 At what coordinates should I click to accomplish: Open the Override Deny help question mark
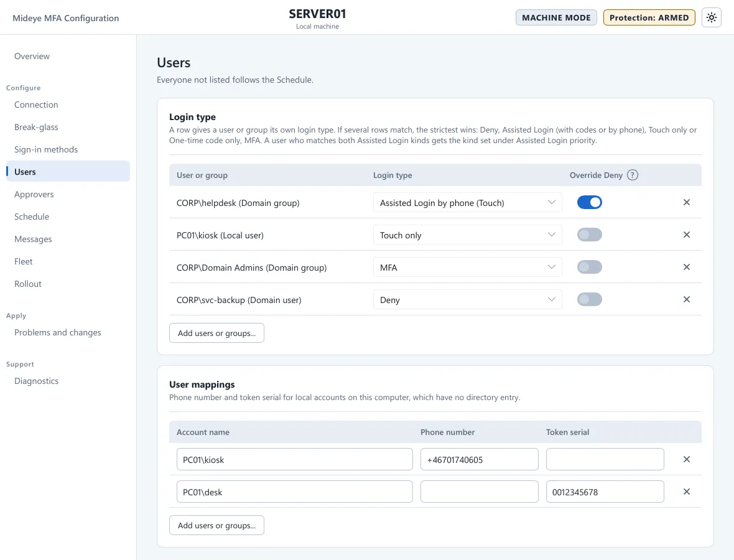tap(633, 175)
